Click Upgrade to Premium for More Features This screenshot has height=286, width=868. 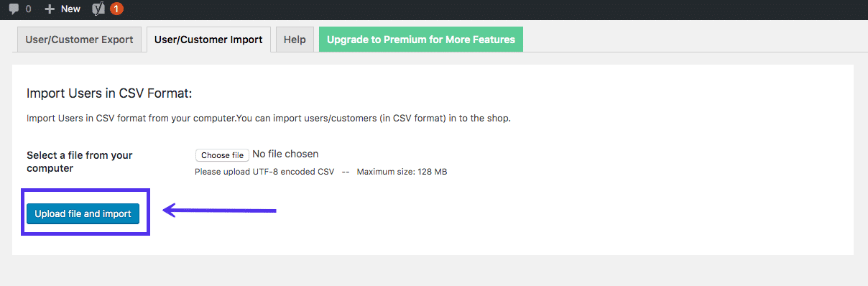(421, 40)
